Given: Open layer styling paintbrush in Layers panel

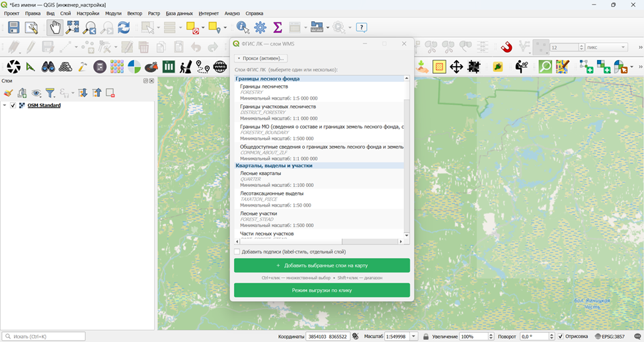Looking at the screenshot, I should [8, 93].
